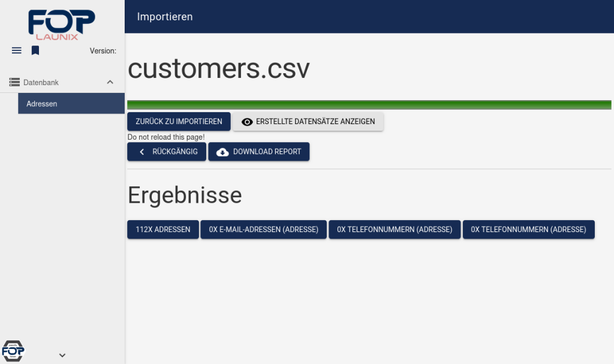
Task: Click the Rückgängig button
Action: [166, 152]
